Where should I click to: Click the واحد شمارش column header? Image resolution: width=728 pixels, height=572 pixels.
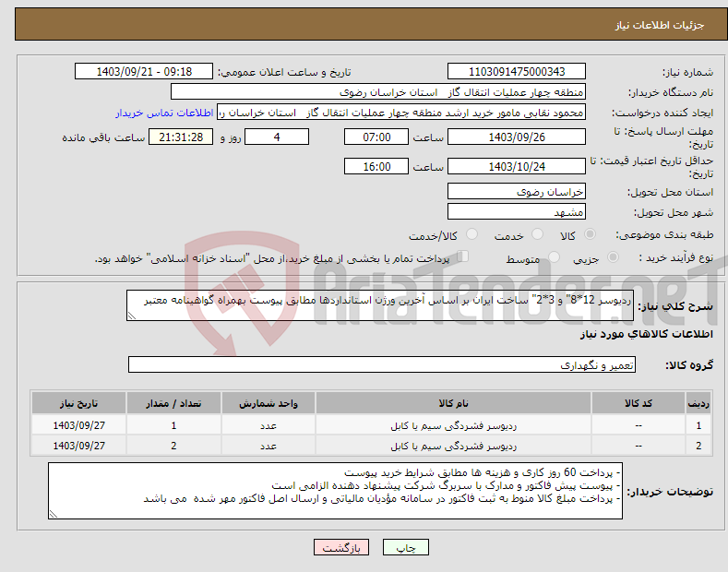pos(269,403)
